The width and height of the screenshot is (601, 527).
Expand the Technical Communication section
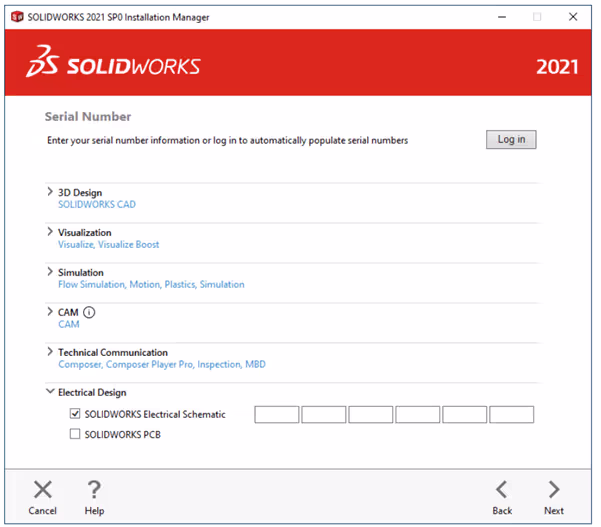[50, 351]
